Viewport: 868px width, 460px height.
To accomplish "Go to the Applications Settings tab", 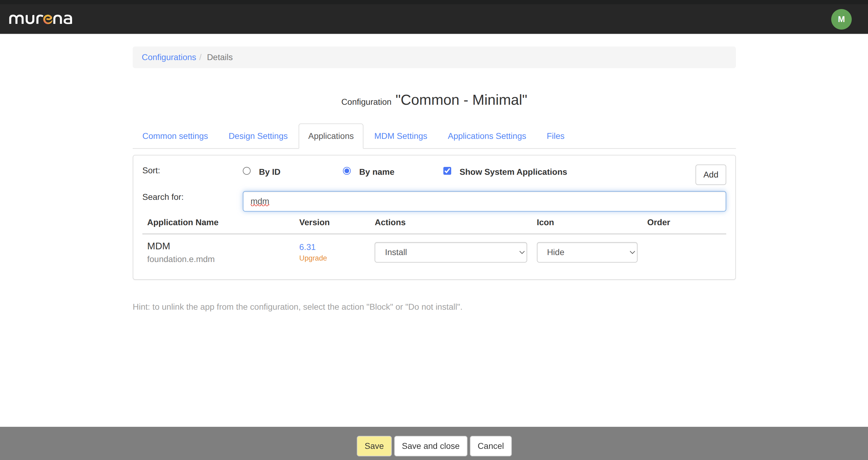I will [x=487, y=136].
